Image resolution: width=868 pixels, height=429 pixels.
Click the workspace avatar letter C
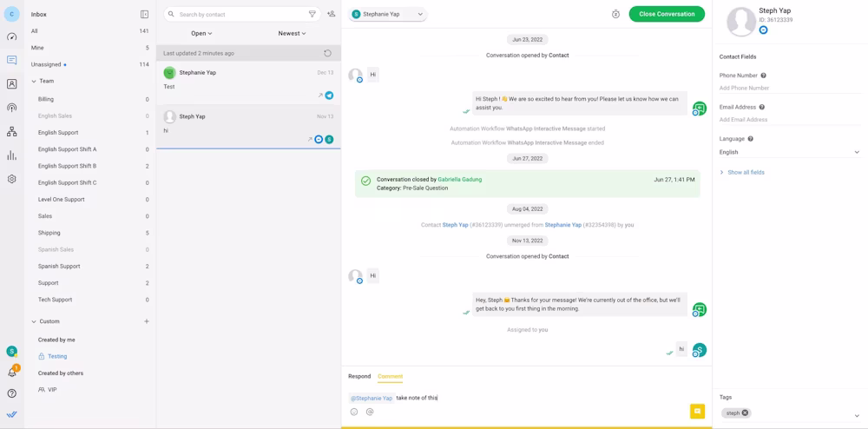11,14
